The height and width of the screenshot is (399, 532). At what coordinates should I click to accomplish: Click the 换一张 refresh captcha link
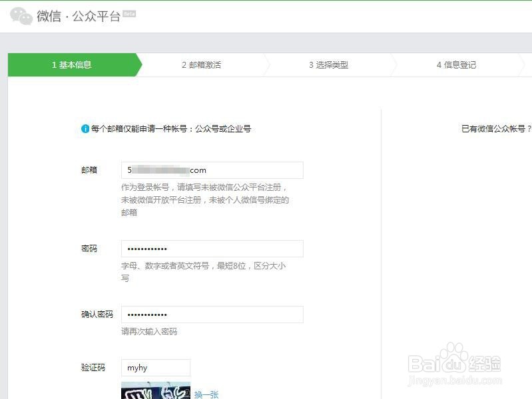206,394
